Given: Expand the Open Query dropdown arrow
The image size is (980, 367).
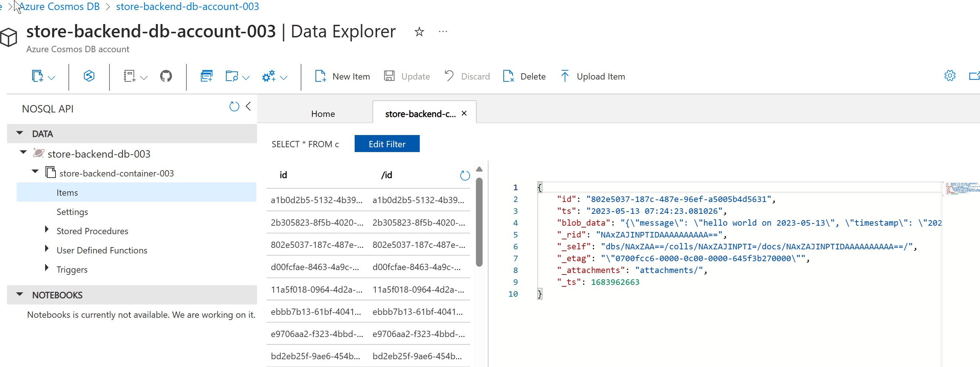Looking at the screenshot, I should [246, 77].
